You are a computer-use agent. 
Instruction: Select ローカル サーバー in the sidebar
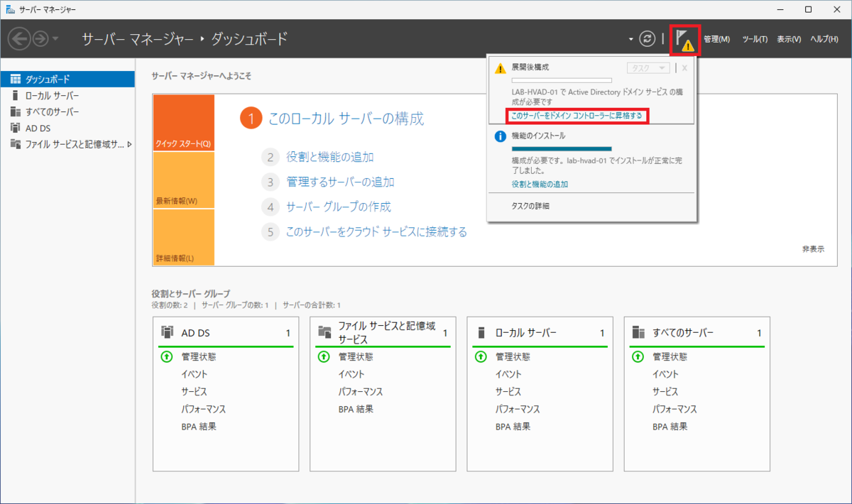point(67,95)
